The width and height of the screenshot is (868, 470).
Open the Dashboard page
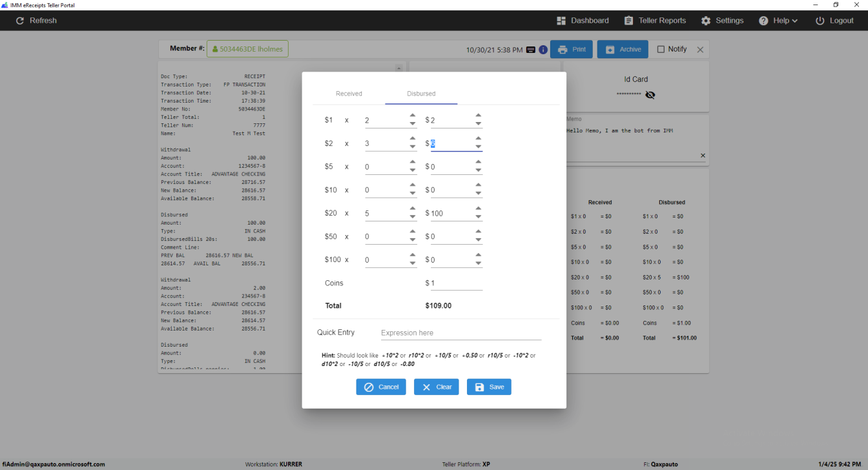[583, 21]
